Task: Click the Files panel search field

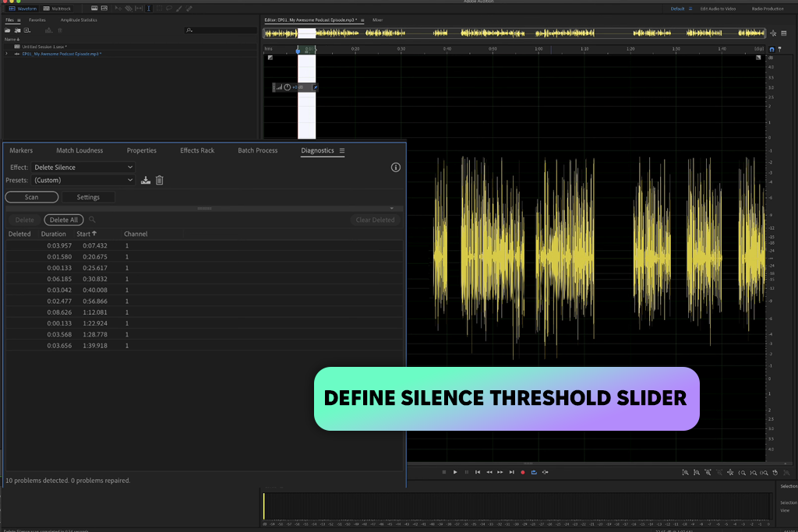Action: tap(221, 30)
